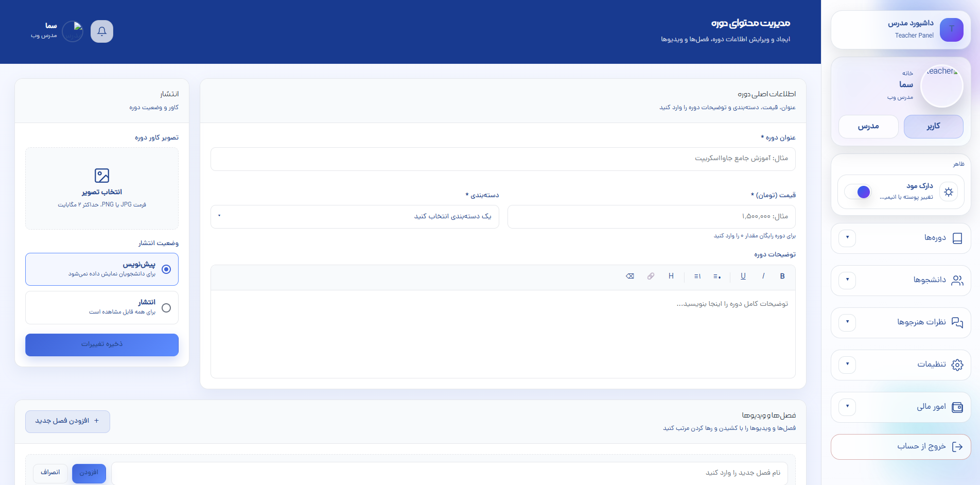The image size is (980, 485).
Task: Clear formatting with the eraser icon
Action: tap(630, 276)
